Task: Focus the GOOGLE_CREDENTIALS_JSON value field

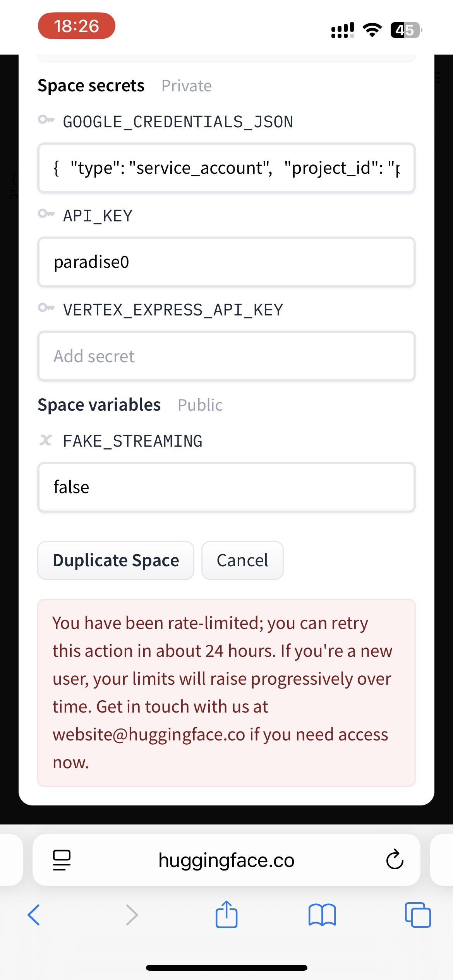Action: 226,168
